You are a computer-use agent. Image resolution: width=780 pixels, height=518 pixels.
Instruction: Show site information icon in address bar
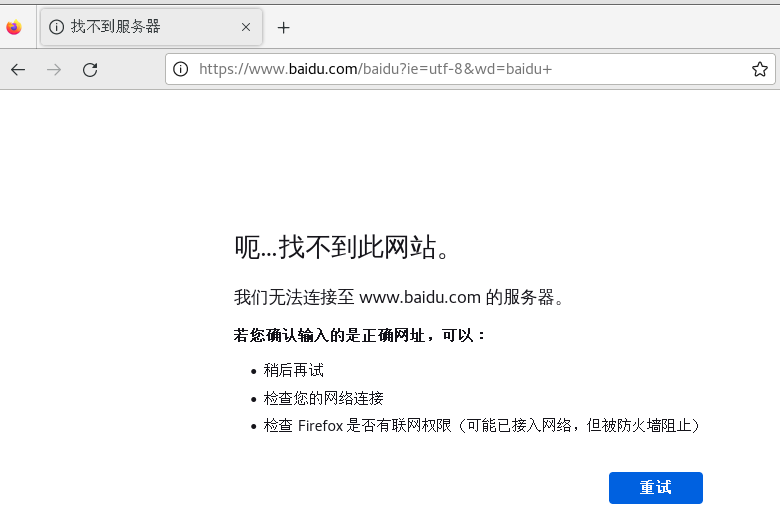tap(181, 69)
